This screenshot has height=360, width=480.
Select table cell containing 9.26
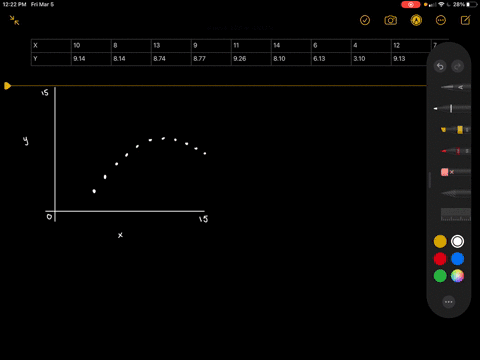251,59
